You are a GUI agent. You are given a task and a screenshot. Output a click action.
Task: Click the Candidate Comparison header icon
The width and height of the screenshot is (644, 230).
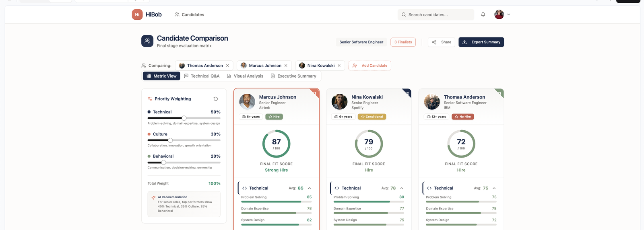click(147, 41)
